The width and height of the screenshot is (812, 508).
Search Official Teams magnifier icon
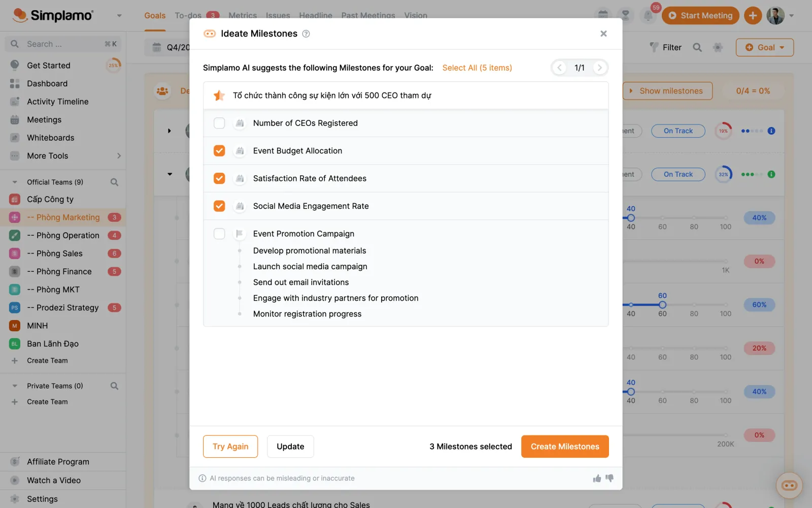[114, 182]
